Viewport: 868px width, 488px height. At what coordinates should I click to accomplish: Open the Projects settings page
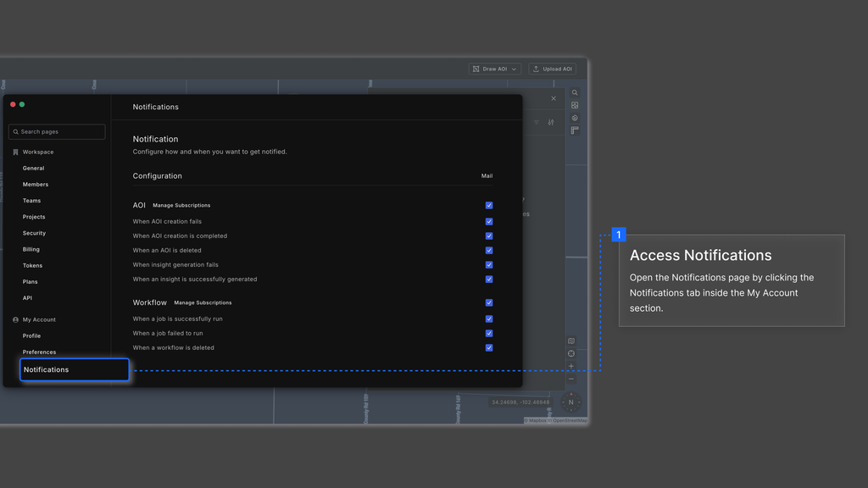34,217
